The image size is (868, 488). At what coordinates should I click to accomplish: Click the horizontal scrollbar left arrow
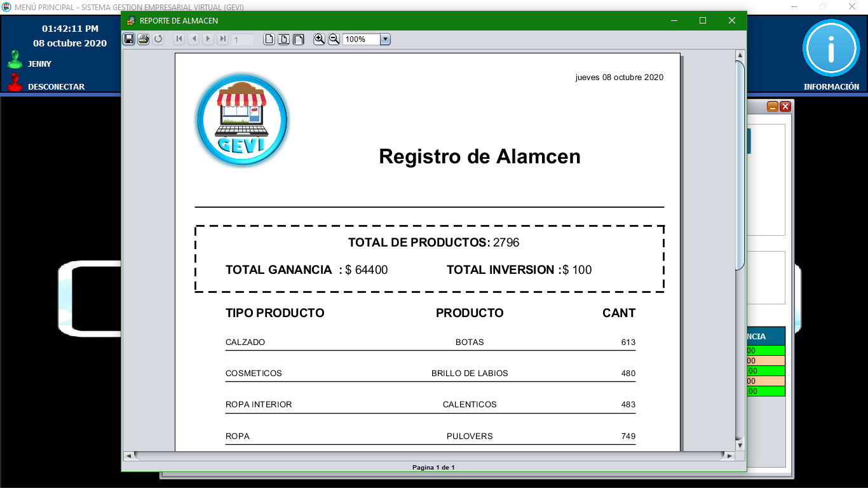pos(128,456)
